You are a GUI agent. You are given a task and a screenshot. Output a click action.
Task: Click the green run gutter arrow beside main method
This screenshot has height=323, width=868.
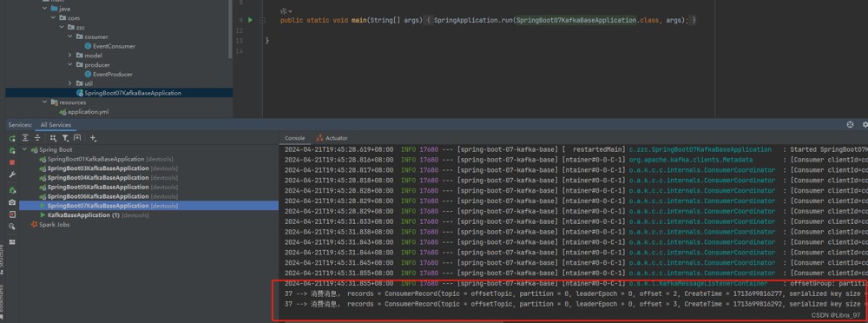click(250, 20)
